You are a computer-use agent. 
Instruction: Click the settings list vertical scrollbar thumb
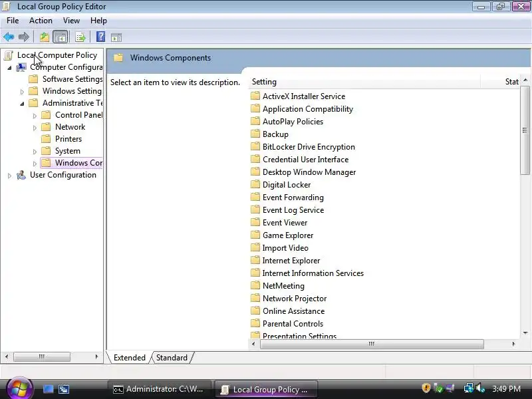coord(525,130)
